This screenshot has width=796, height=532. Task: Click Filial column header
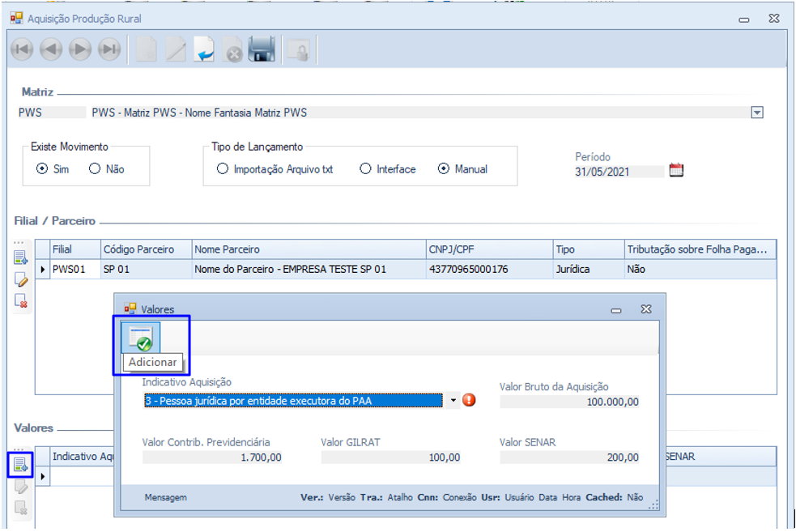pos(75,249)
